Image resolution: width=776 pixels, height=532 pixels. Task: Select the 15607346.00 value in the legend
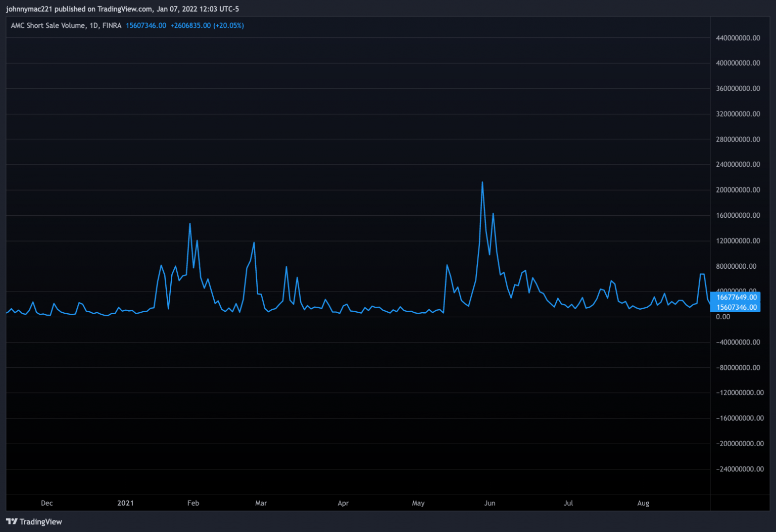pyautogui.click(x=146, y=26)
